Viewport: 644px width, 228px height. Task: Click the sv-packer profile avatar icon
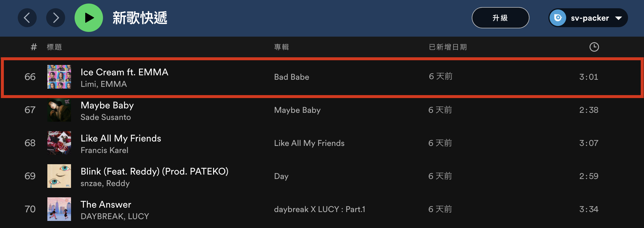click(558, 18)
